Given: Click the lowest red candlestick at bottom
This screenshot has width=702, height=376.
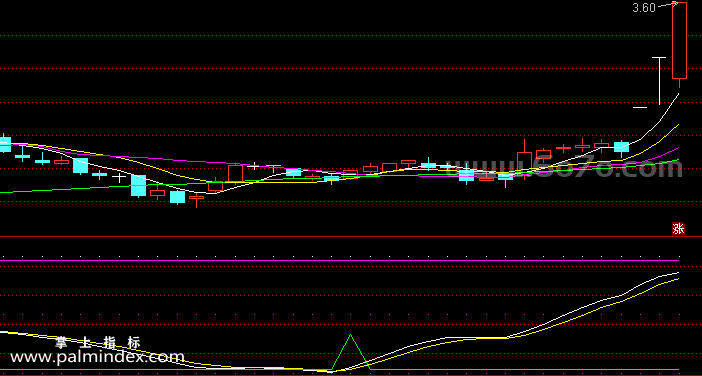Looking at the screenshot, I should pos(196,200).
